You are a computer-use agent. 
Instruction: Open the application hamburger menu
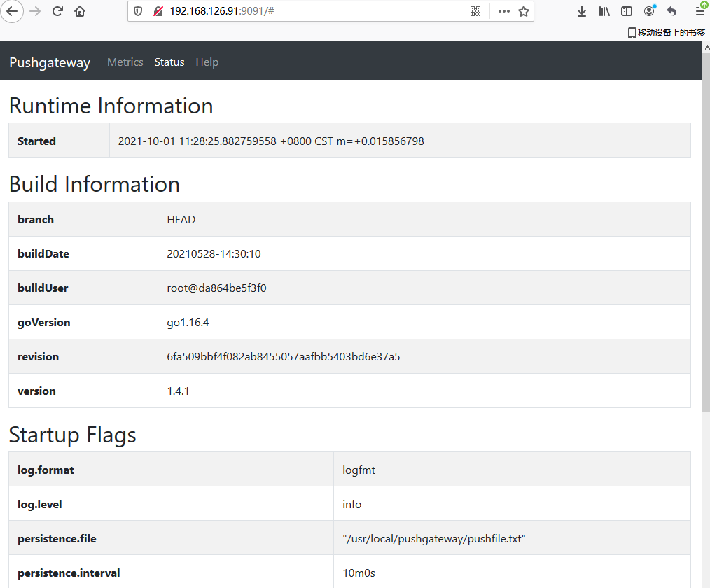[699, 11]
